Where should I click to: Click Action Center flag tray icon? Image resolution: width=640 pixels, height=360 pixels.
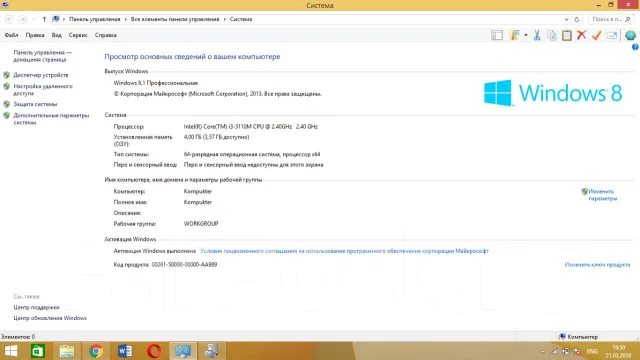(x=577, y=351)
